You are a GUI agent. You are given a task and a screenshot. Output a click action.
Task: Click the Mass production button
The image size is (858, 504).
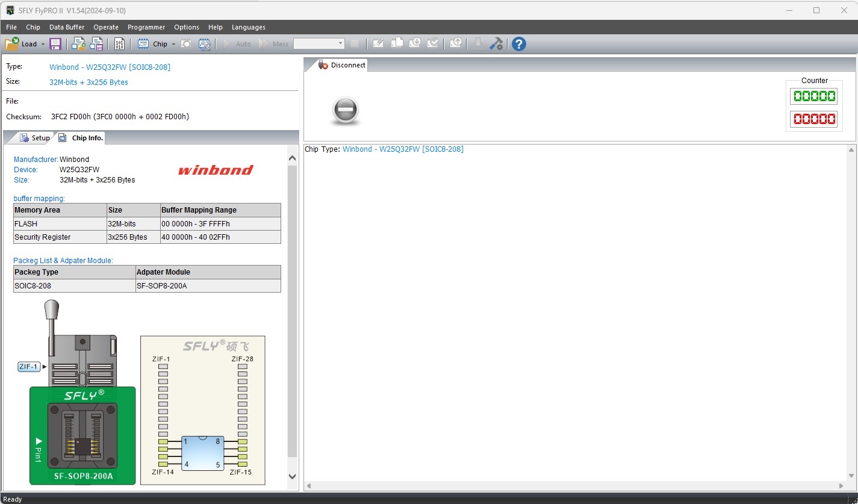tap(273, 44)
